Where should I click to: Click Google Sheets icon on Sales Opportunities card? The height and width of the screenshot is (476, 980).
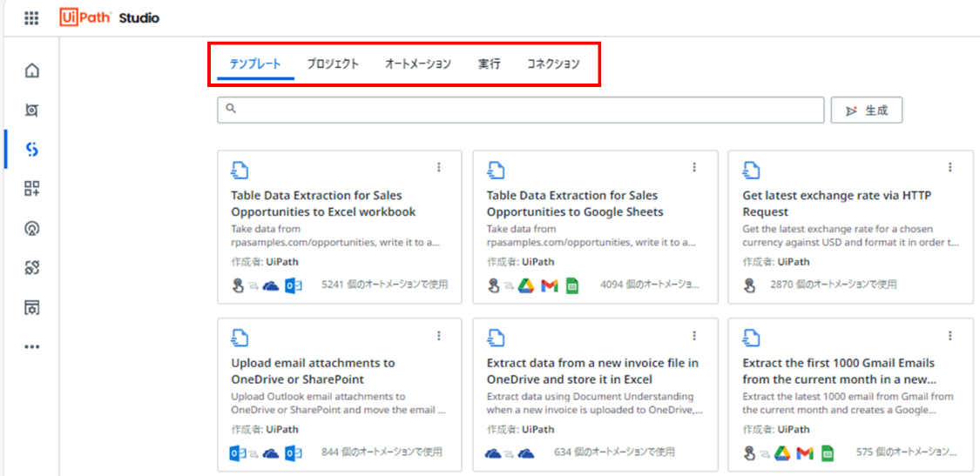tap(572, 285)
